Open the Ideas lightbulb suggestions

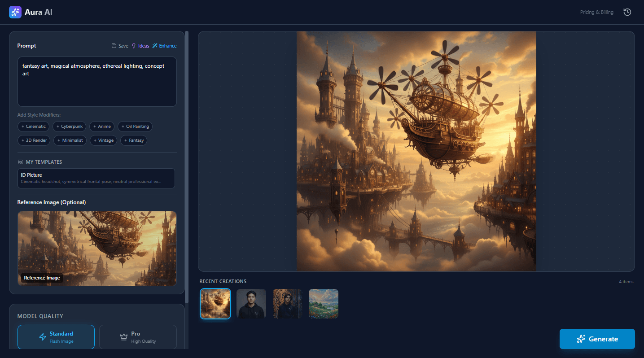140,45
